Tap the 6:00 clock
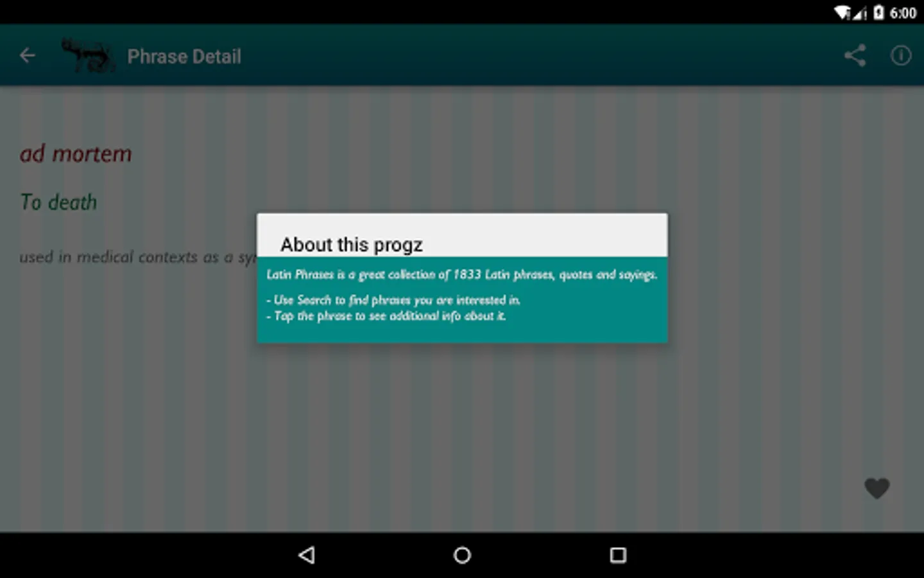 click(903, 13)
